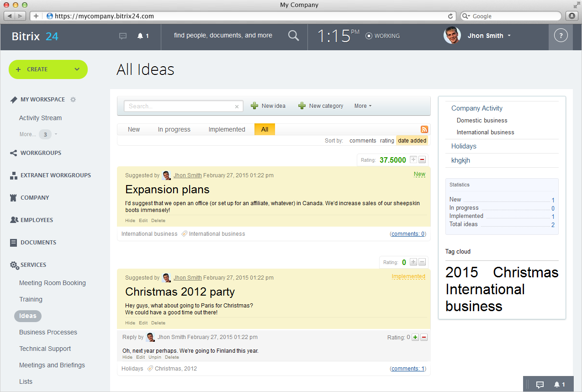This screenshot has width=582, height=392.
Task: Expand the Create button dropdown
Action: click(x=77, y=69)
